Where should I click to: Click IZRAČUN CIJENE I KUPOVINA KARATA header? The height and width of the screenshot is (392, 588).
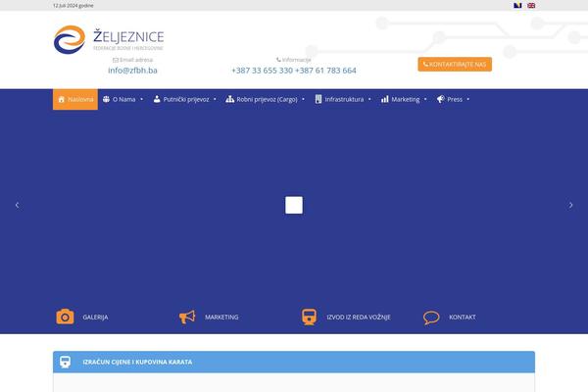[x=294, y=362]
